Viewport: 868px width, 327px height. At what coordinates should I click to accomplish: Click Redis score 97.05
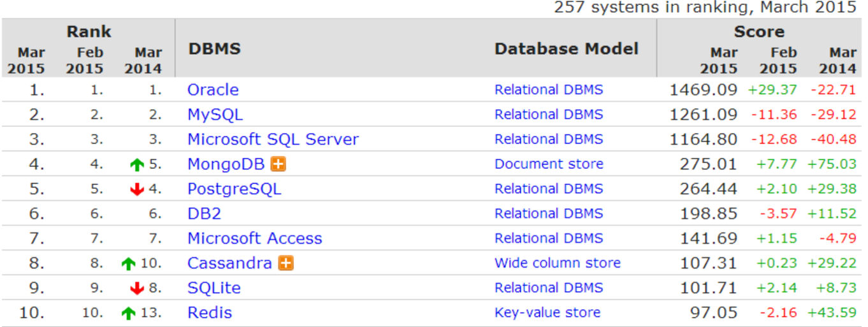(714, 312)
